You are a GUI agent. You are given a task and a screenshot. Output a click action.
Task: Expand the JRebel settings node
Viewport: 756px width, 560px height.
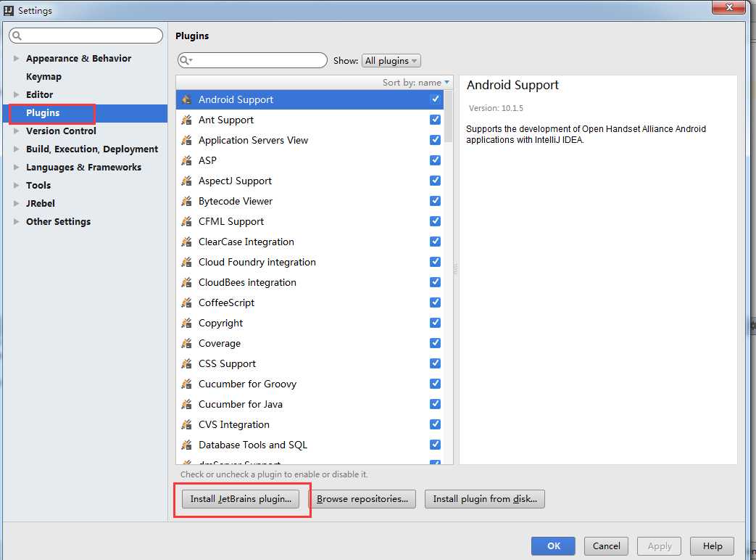[17, 203]
